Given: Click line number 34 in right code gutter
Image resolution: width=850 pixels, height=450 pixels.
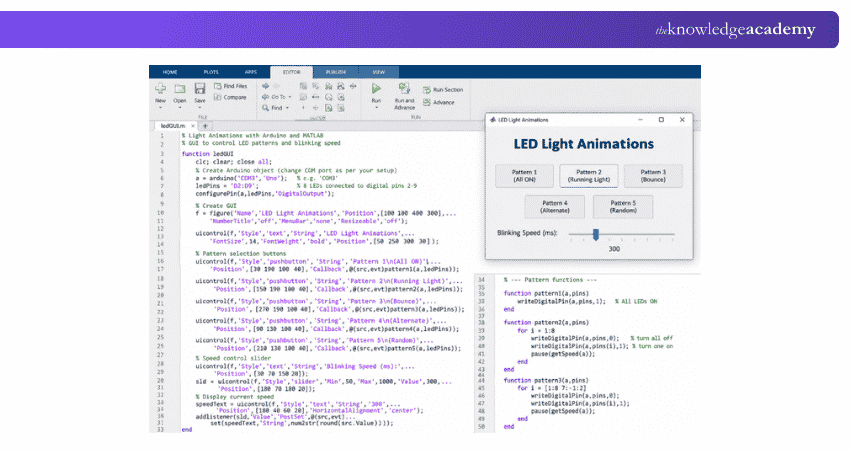Looking at the screenshot, I should [x=481, y=280].
